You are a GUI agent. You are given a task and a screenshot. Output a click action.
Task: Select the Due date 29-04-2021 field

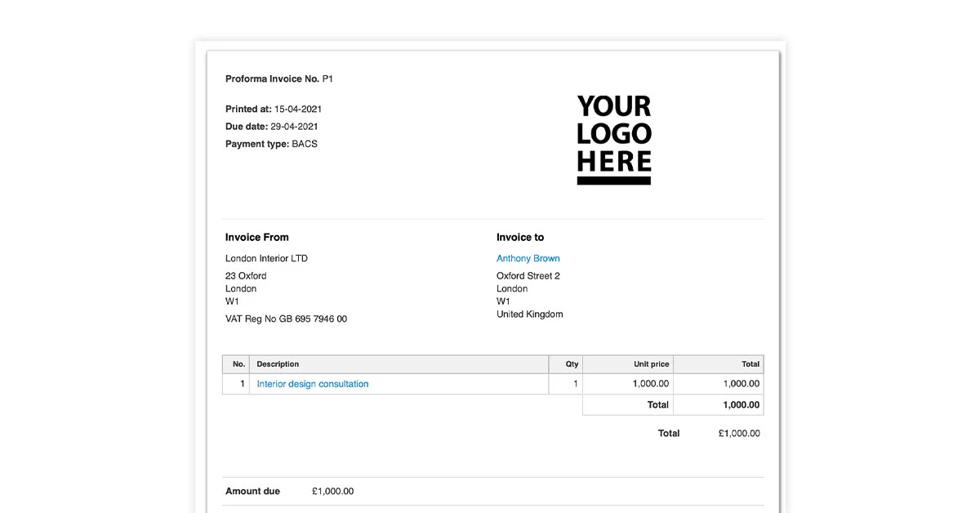[292, 126]
